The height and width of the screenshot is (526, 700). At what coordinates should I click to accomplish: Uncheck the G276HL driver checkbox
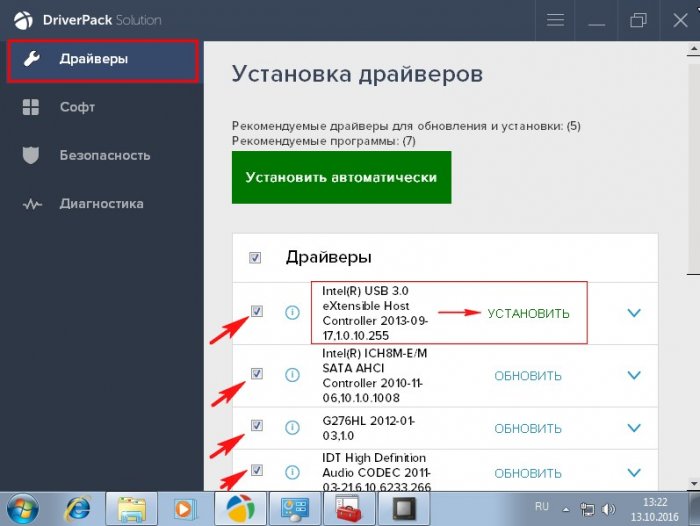tap(257, 425)
